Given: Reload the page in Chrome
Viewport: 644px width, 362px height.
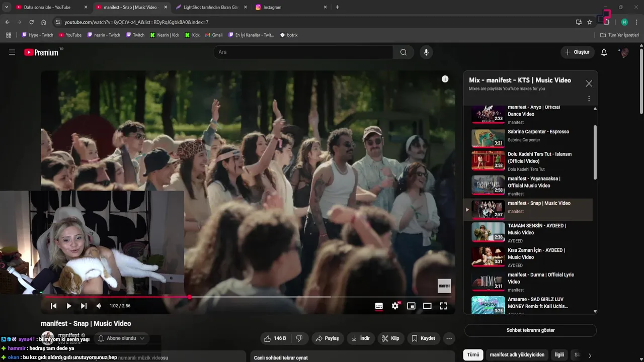Looking at the screenshot, I should click(31, 22).
